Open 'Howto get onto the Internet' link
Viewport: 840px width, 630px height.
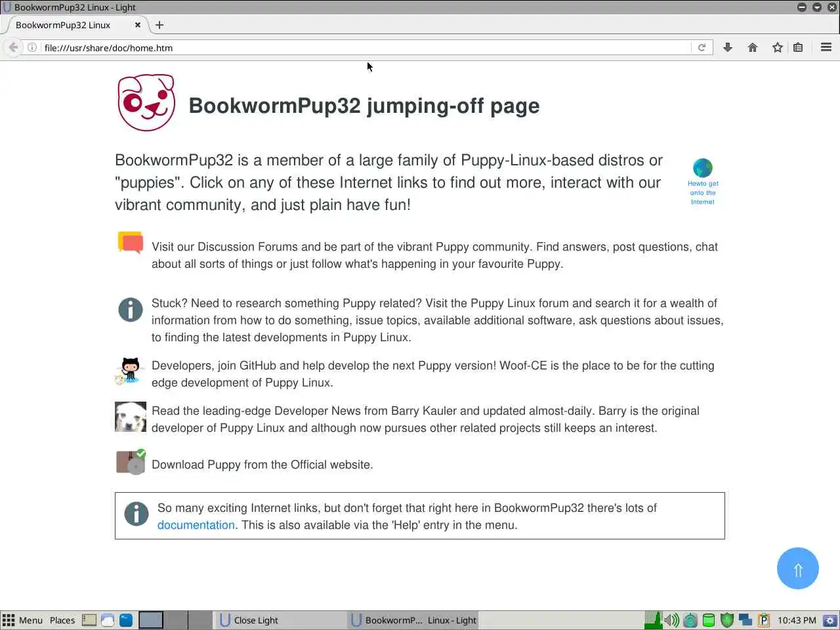(x=703, y=193)
